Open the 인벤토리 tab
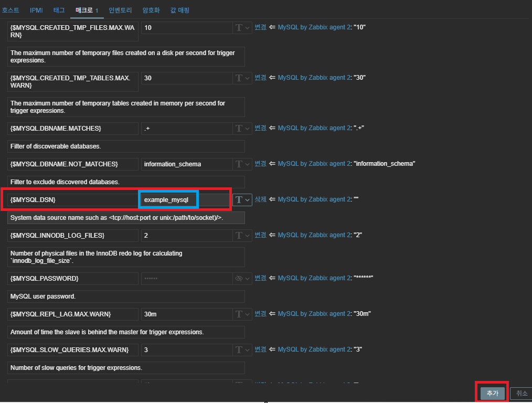This screenshot has width=532, height=403. pos(121,10)
